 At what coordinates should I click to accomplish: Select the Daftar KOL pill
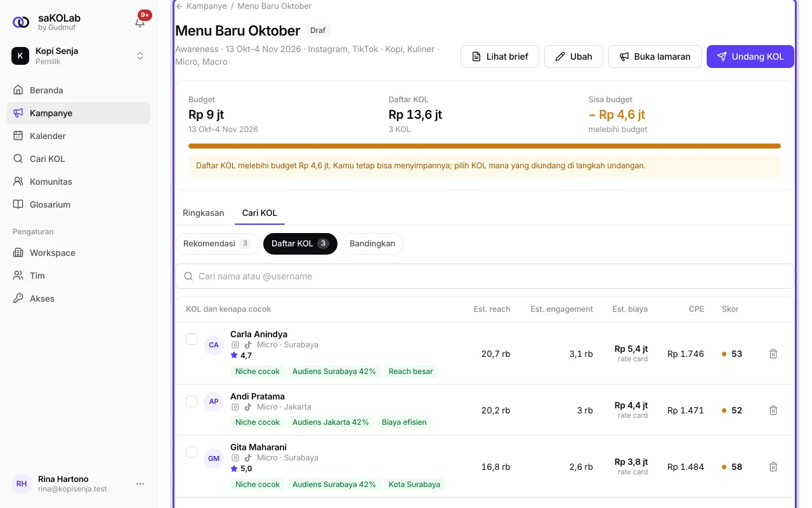pos(300,244)
